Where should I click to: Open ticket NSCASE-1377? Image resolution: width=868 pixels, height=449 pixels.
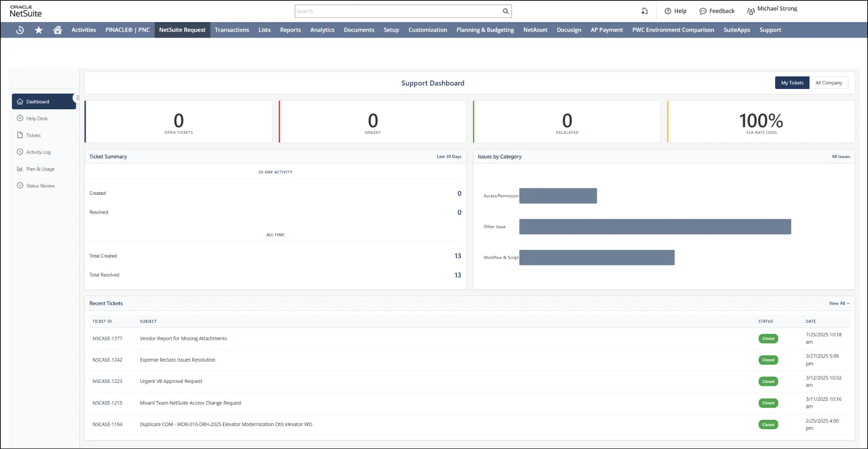click(107, 338)
